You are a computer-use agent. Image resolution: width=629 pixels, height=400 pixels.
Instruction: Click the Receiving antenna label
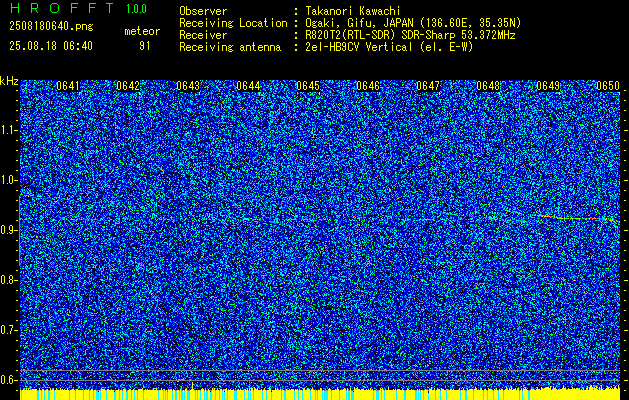coord(230,47)
